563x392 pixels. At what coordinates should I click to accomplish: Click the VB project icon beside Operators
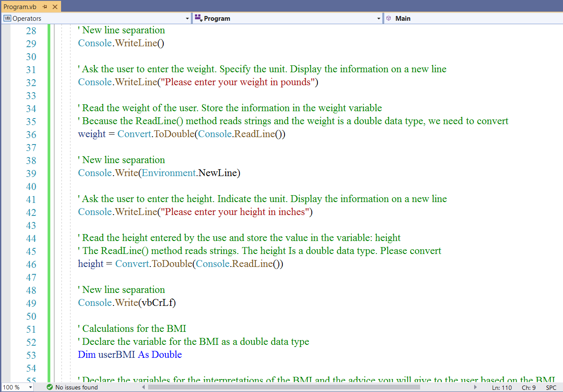[7, 19]
